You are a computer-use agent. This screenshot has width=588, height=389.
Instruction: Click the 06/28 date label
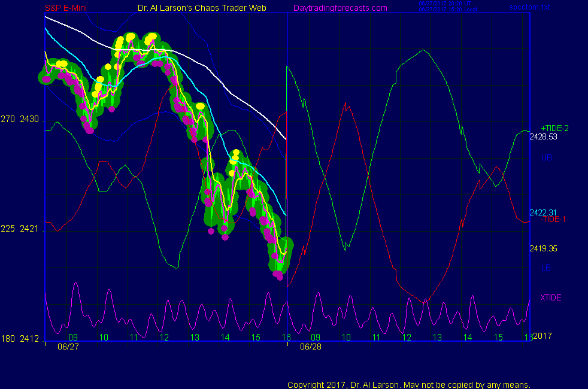[311, 347]
